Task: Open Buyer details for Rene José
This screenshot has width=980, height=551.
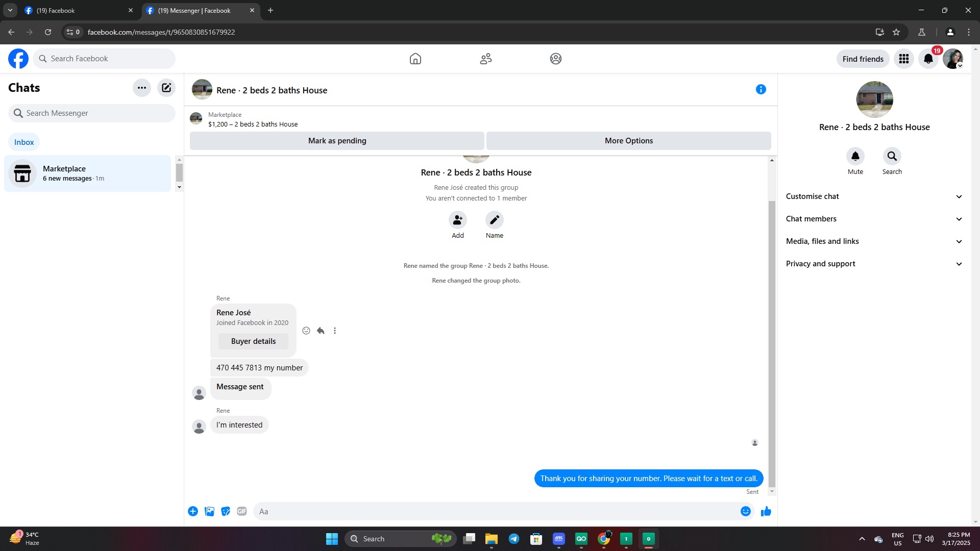Action: click(253, 341)
